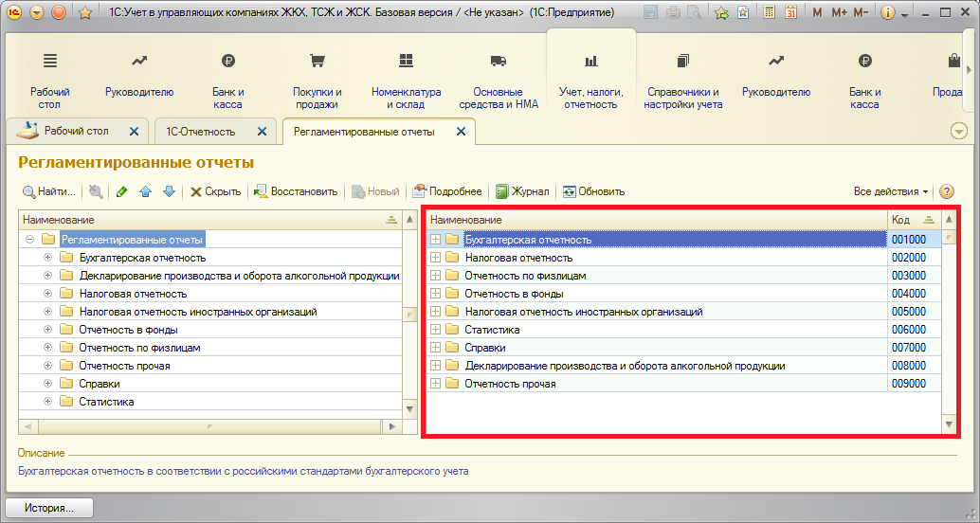The height and width of the screenshot is (523, 980).
Task: Click the green pencil edit icon
Action: coord(121,191)
